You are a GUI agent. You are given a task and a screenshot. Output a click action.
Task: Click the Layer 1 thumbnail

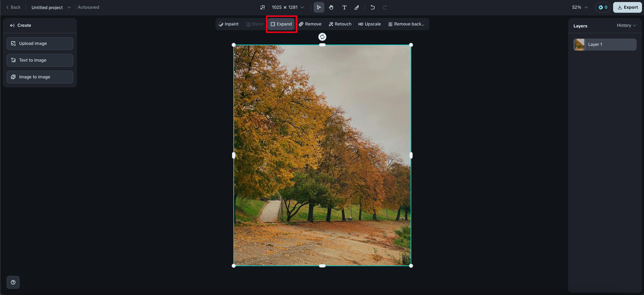point(580,45)
